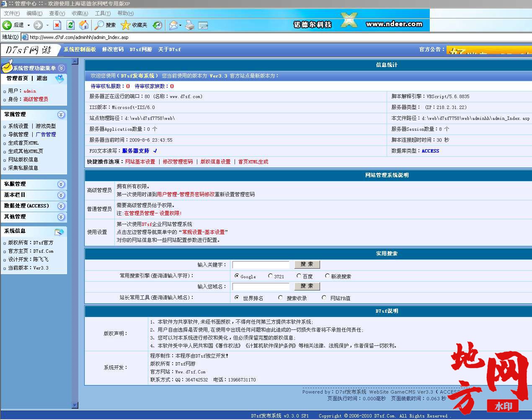
Task: Open the 帮助(H) menu
Action: click(x=125, y=13)
